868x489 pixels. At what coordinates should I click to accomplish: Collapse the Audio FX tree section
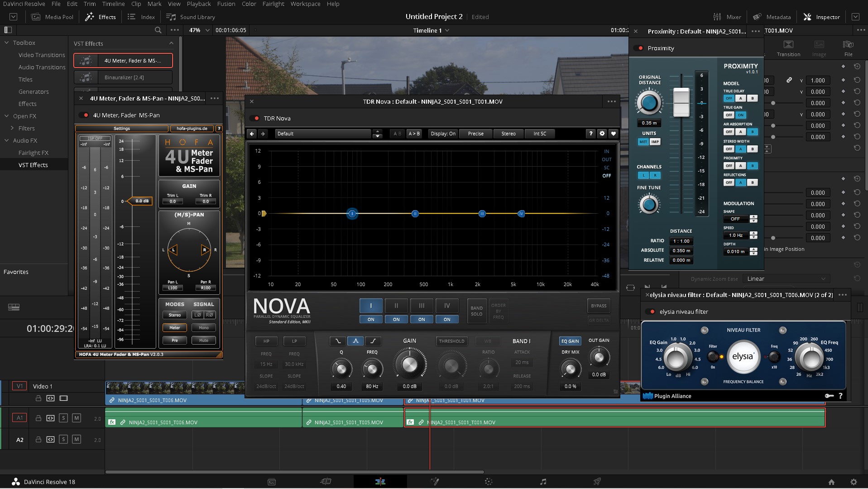coord(7,140)
